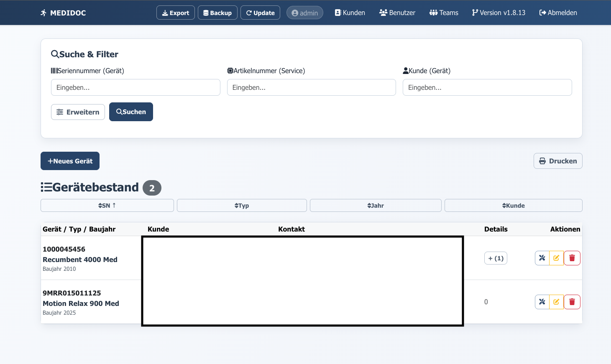The image size is (611, 364).
Task: Expand details with the + (1) button
Action: (x=496, y=258)
